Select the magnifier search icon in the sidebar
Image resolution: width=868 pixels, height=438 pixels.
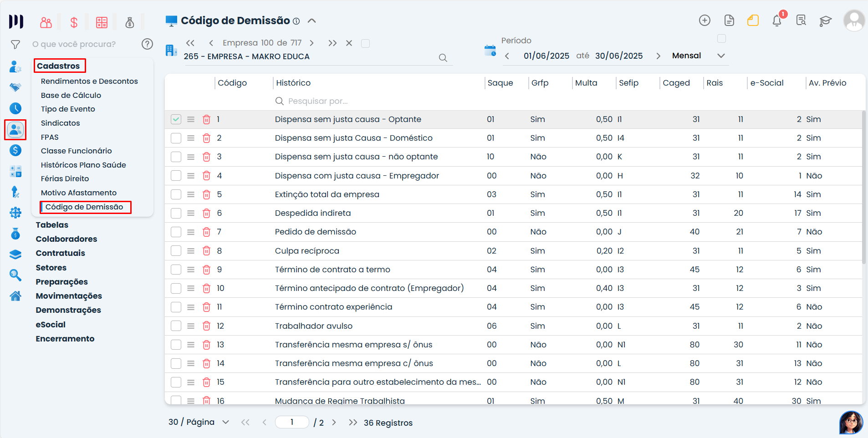click(15, 275)
